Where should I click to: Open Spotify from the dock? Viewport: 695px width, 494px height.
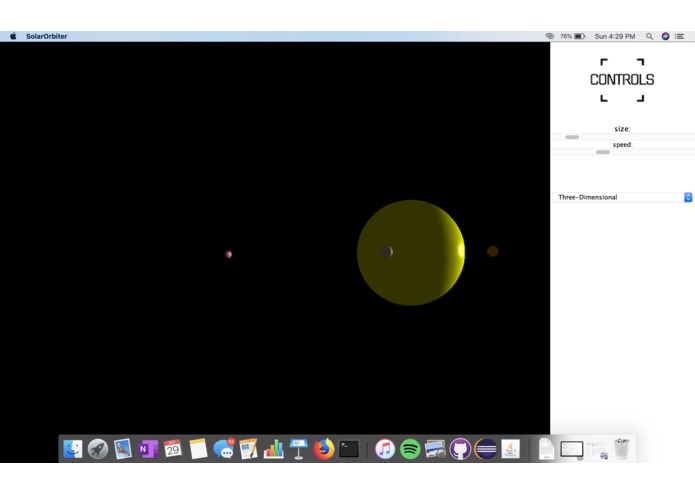(410, 449)
